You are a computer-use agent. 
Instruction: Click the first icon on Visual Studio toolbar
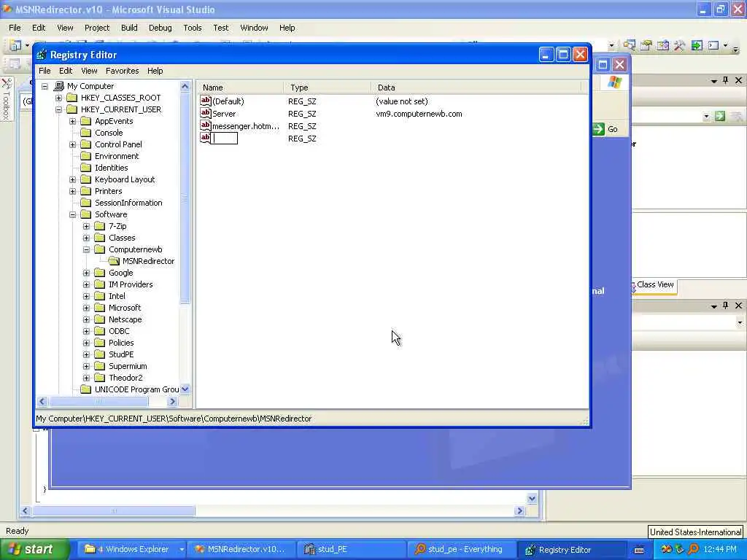tap(16, 45)
